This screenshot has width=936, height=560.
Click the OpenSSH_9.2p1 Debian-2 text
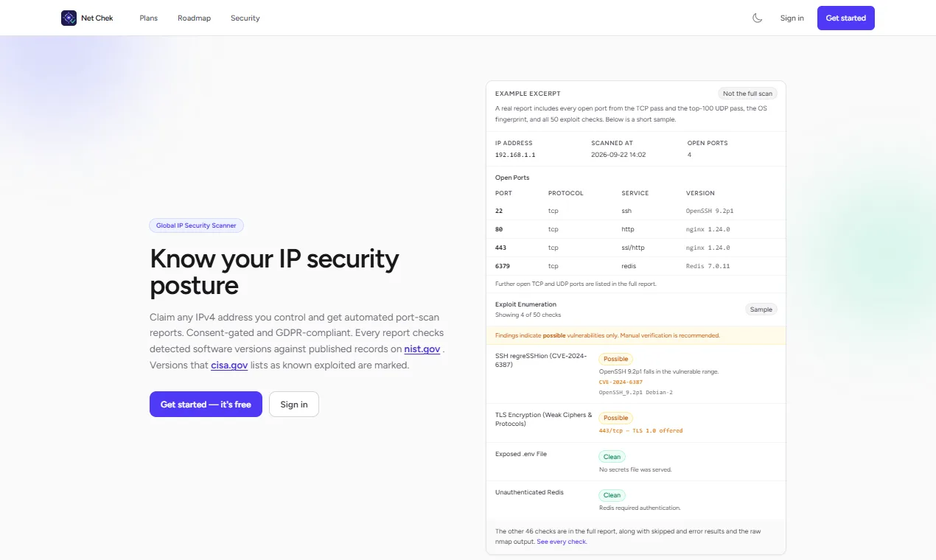pos(636,393)
